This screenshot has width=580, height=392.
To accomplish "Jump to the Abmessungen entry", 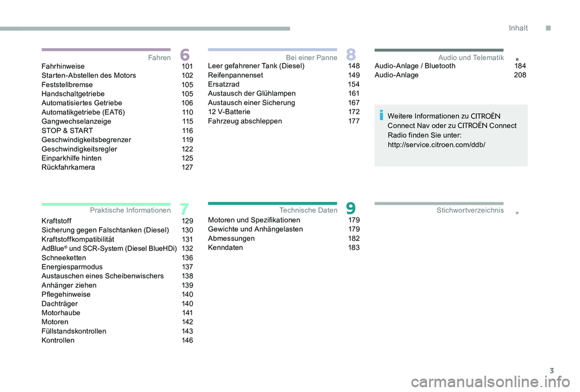I will pyautogui.click(x=284, y=239).
